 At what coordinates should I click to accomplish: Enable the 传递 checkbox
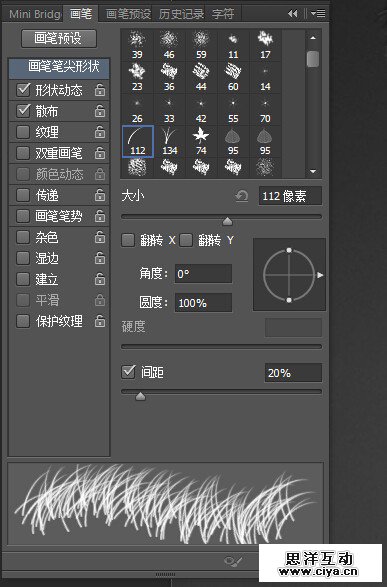pyautogui.click(x=23, y=195)
